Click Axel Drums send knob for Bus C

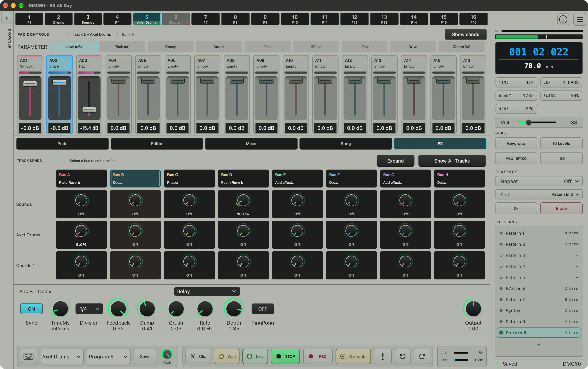pyautogui.click(x=189, y=231)
